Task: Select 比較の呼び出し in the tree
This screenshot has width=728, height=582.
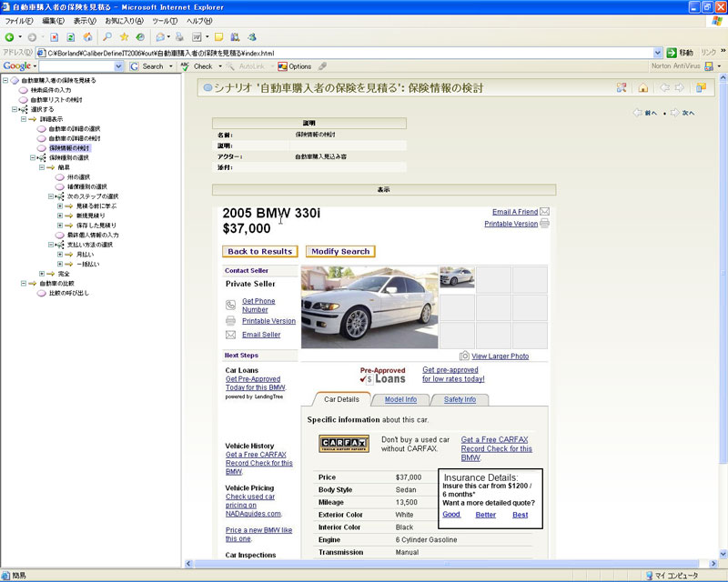Action: pyautogui.click(x=69, y=293)
